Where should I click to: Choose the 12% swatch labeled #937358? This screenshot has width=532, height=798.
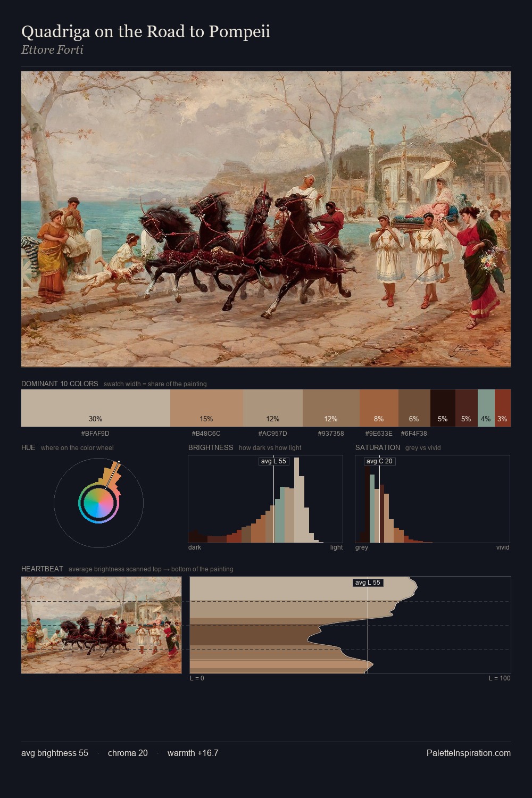click(331, 408)
